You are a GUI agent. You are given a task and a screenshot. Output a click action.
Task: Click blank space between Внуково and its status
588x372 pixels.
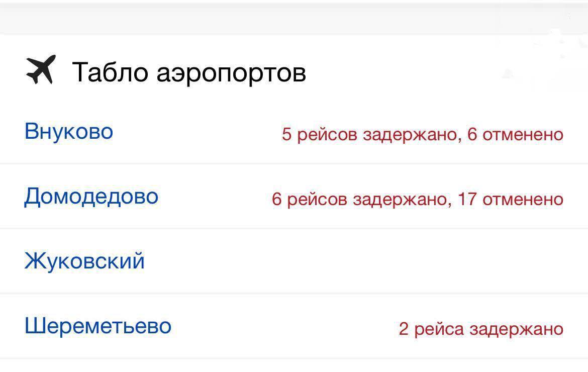(196, 133)
